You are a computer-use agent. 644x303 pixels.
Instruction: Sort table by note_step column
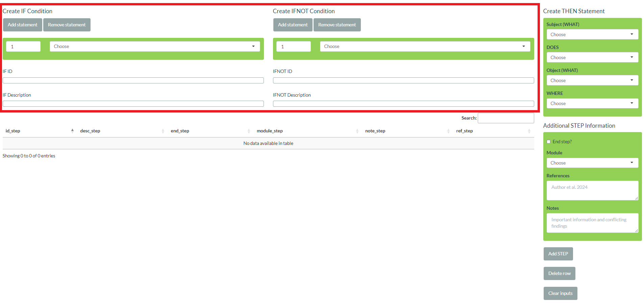point(375,131)
